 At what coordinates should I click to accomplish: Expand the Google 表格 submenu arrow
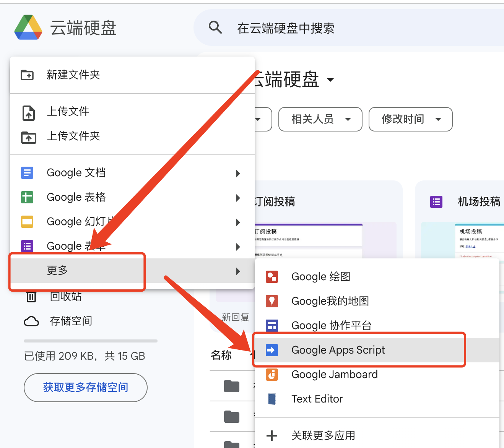(x=238, y=198)
